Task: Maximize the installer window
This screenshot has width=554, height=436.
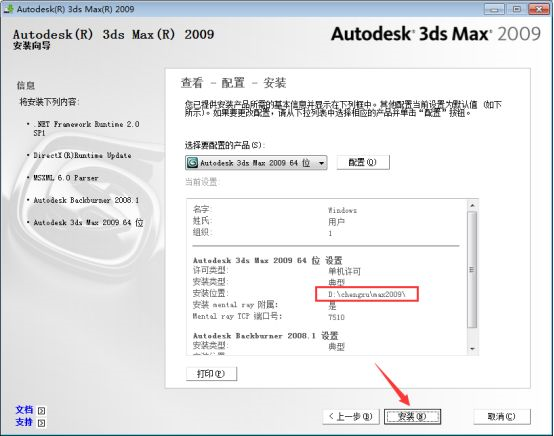Action: click(x=516, y=9)
